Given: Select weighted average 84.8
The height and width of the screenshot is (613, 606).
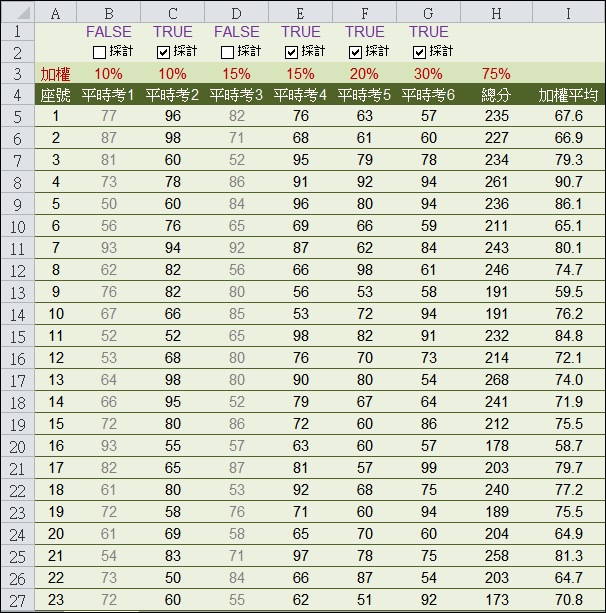Looking at the screenshot, I should click(x=568, y=336).
